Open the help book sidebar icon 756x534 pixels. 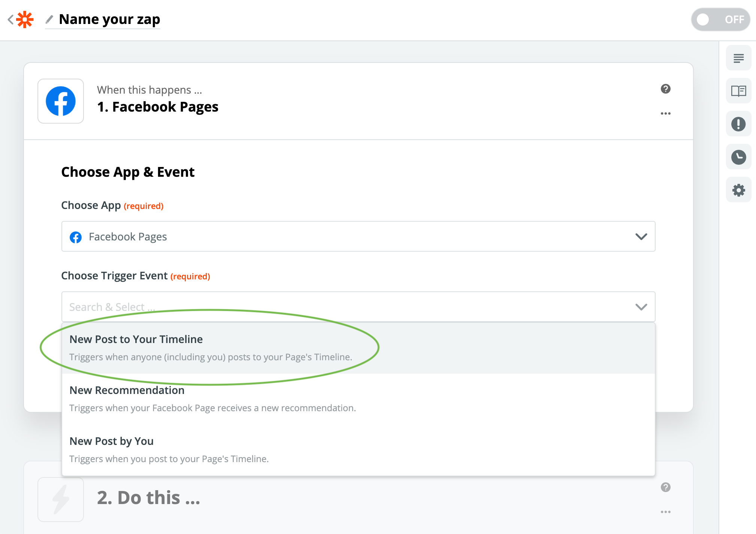738,91
